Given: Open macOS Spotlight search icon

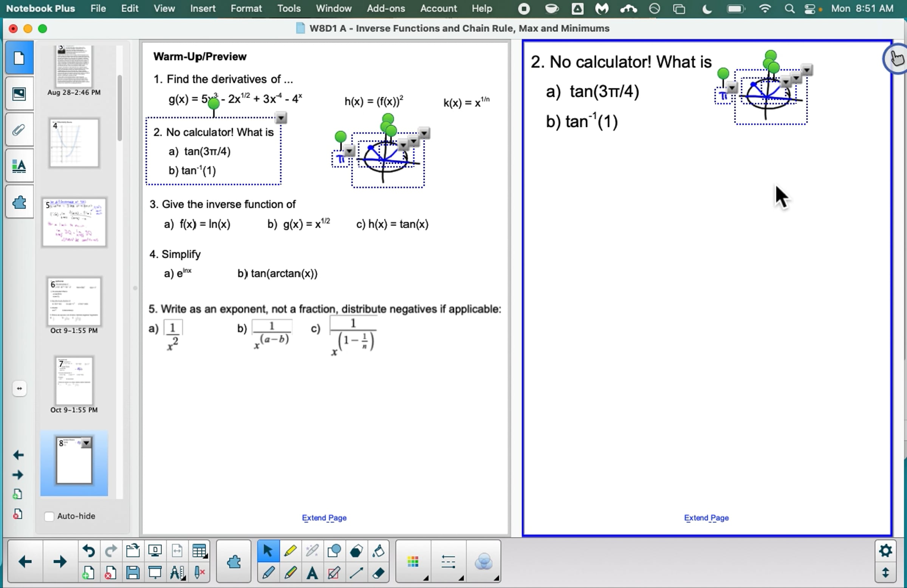Looking at the screenshot, I should click(x=789, y=9).
